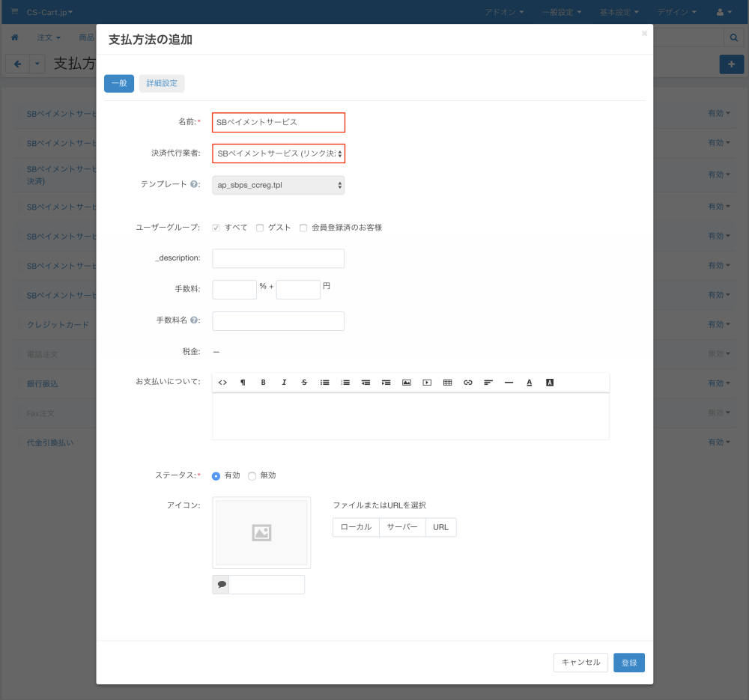This screenshot has width=749, height=700.
Task: Expand the dropdown arrow next to the back button
Action: (37, 64)
